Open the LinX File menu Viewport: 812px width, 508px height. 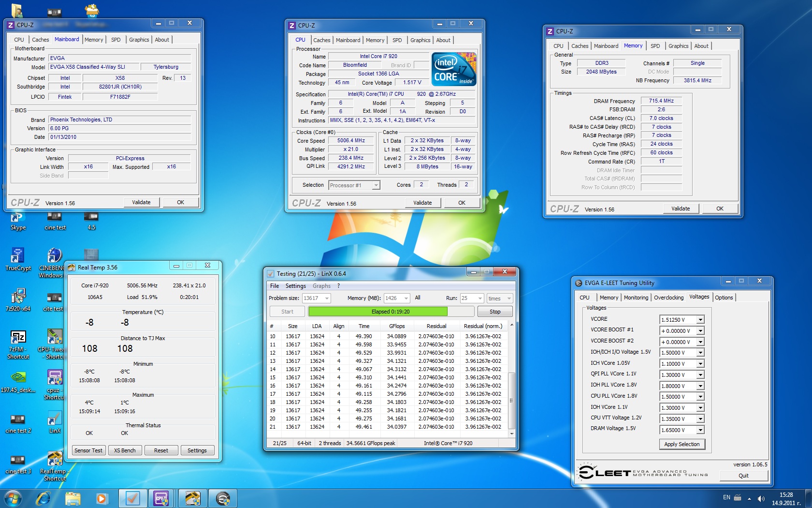pyautogui.click(x=274, y=286)
